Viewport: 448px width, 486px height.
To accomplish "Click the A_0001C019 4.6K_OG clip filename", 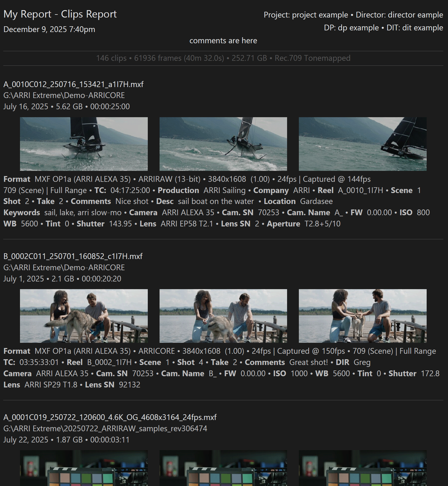I will click(x=110, y=417).
